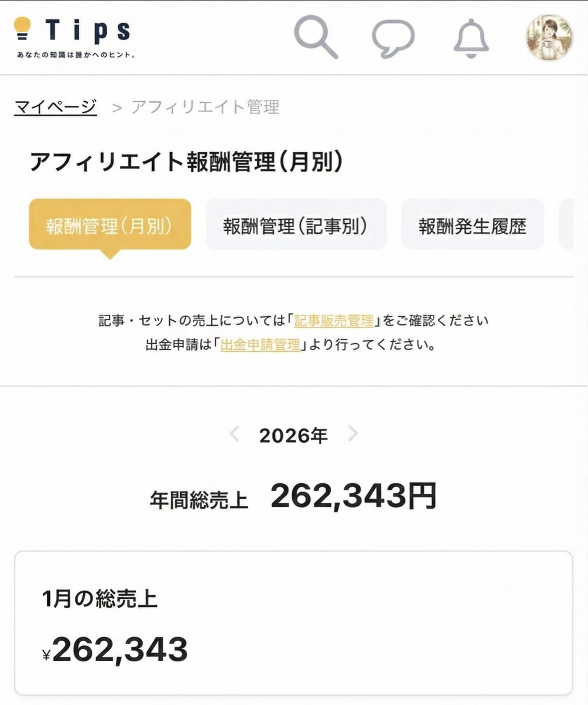Open notifications bell

click(471, 38)
